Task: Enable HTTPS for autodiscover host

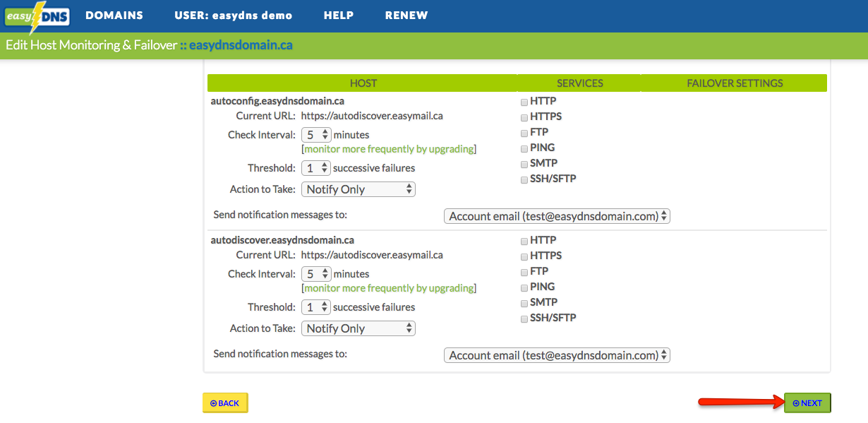Action: (524, 256)
